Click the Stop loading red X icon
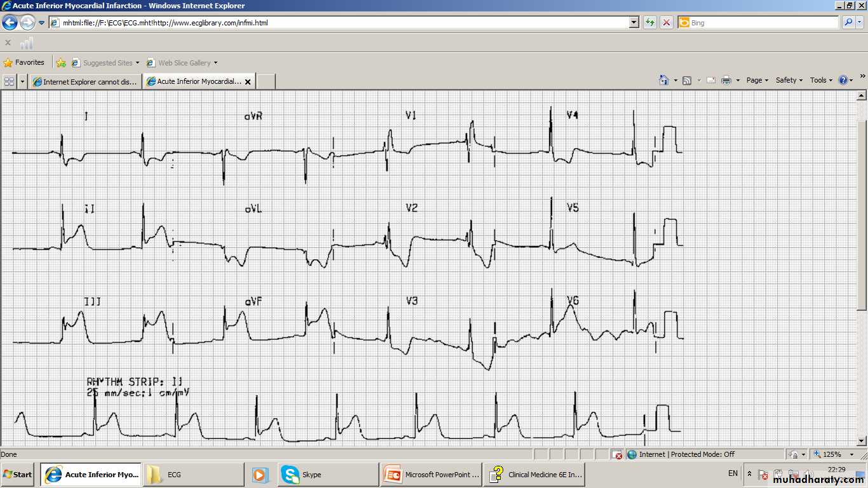Image resolution: width=868 pixels, height=488 pixels. (666, 23)
